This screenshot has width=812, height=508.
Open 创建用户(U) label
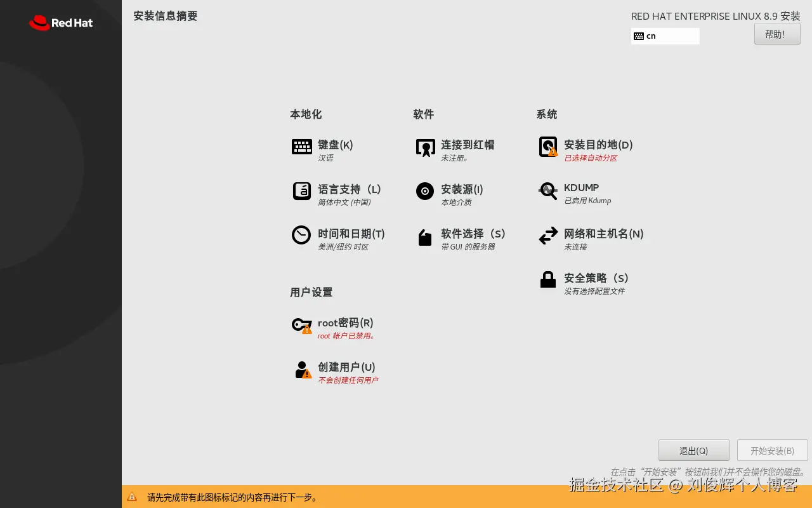pos(347,367)
